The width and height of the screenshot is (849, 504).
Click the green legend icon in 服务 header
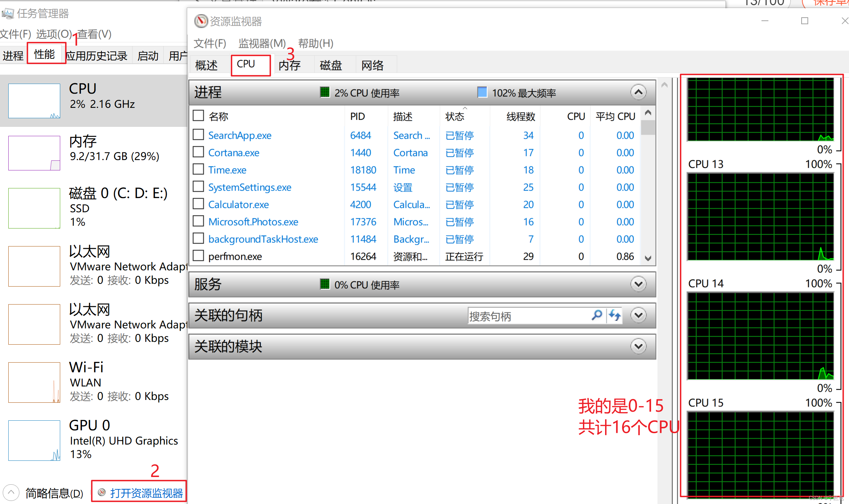(x=325, y=284)
